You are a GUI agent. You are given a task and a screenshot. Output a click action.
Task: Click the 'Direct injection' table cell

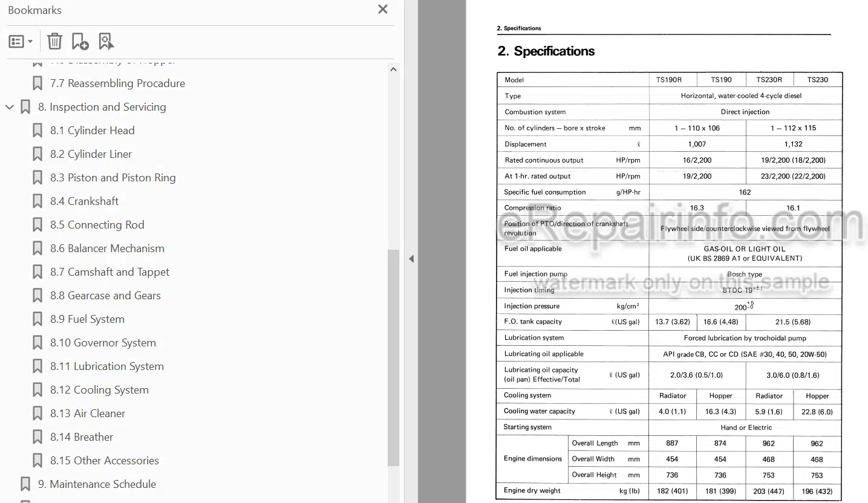(745, 112)
